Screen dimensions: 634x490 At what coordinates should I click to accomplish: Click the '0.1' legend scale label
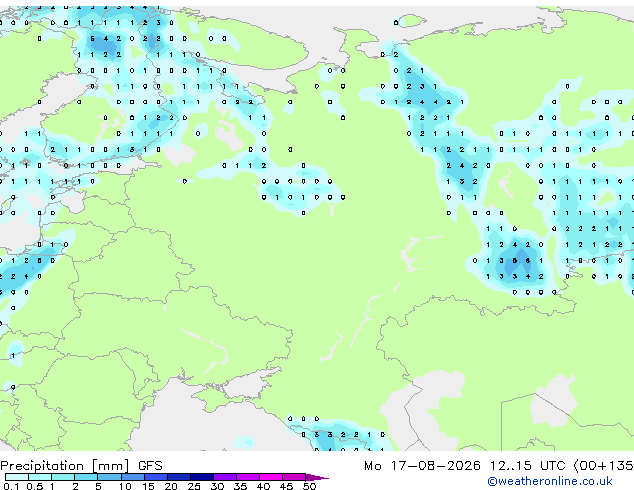[11, 486]
